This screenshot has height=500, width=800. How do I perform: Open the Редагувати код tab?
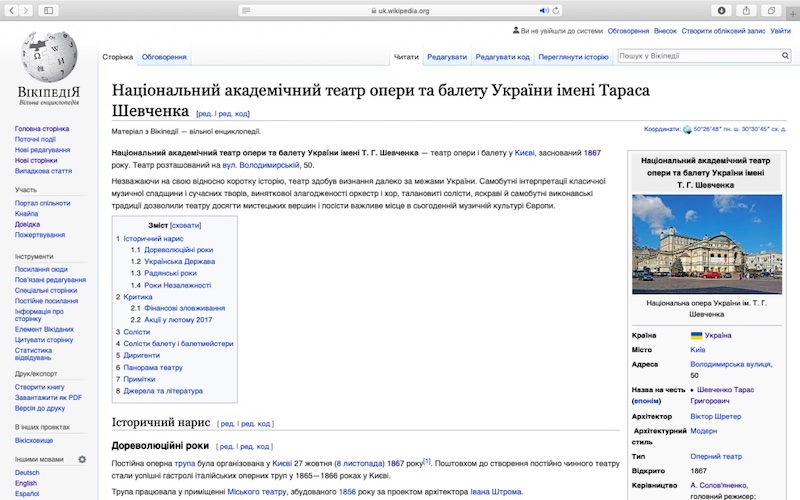coord(503,57)
